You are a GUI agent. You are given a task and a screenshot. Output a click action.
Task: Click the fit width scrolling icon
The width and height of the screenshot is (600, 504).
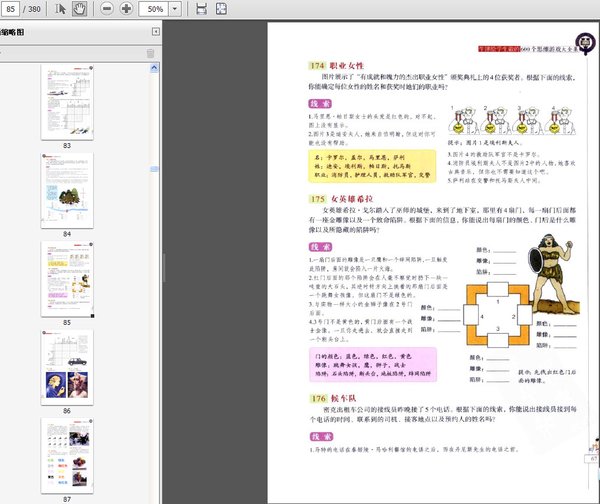tap(203, 8)
